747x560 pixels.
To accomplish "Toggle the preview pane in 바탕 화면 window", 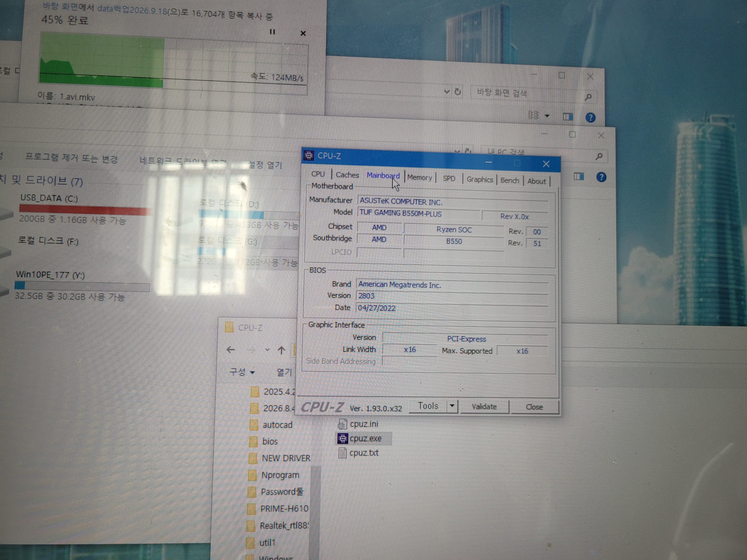I will pyautogui.click(x=568, y=117).
